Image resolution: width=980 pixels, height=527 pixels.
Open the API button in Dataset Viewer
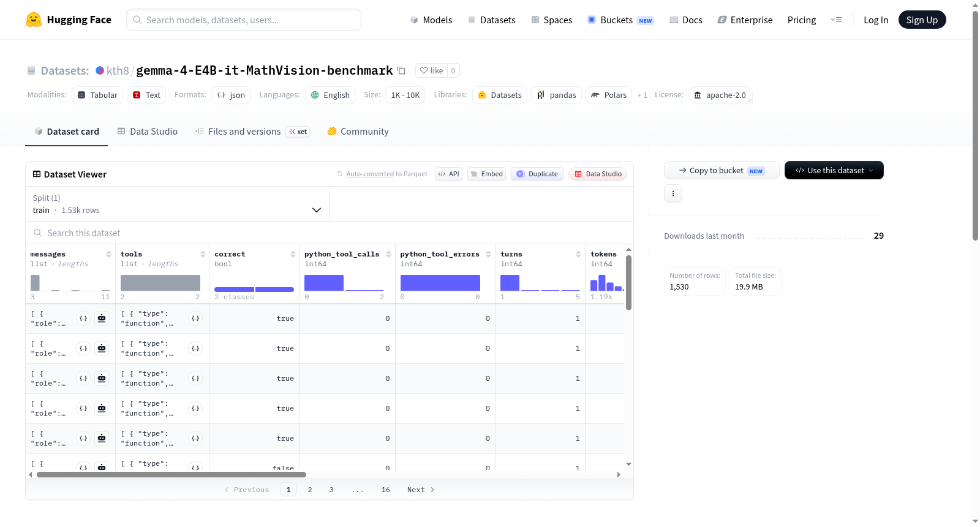(448, 174)
